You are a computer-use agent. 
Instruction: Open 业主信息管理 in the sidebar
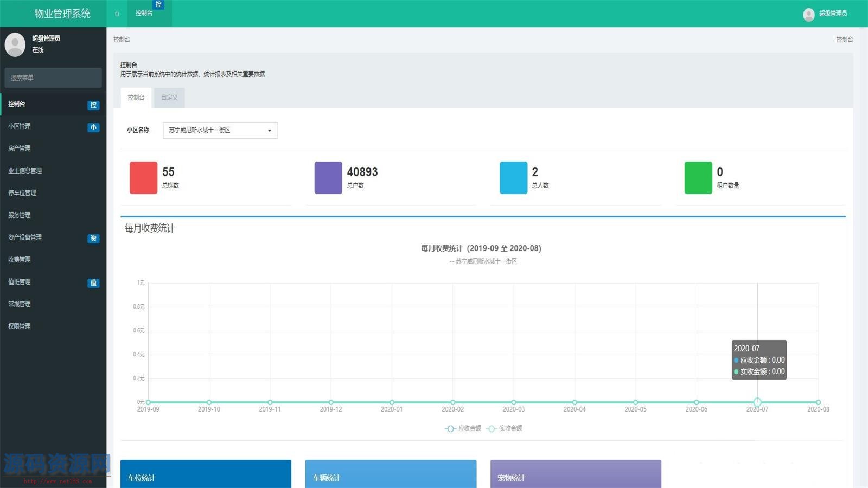tap(53, 171)
